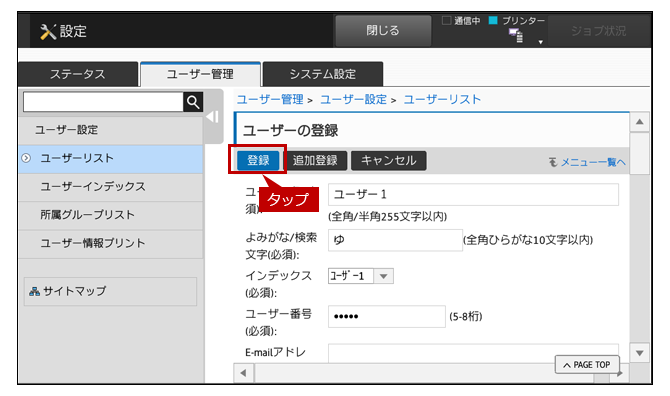Click the horizontal scrollbar left arrow

244,373
